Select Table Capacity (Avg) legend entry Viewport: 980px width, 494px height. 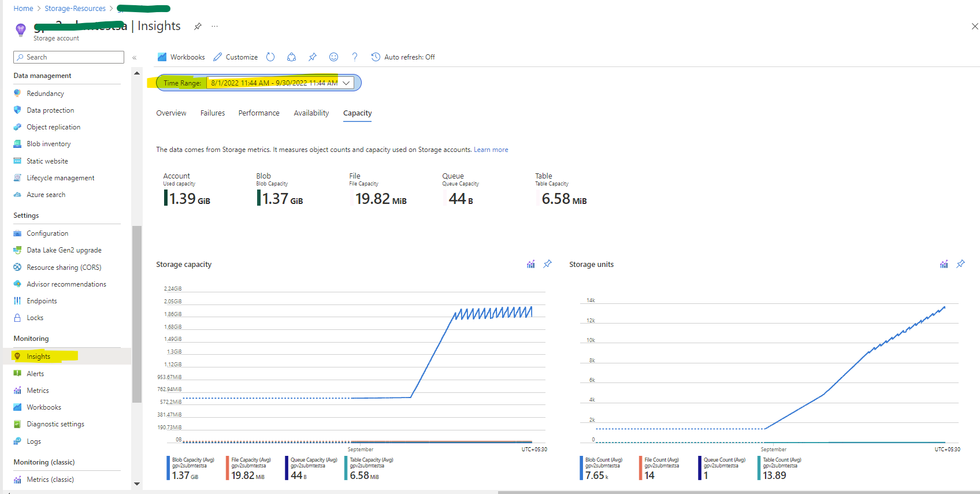pyautogui.click(x=369, y=469)
